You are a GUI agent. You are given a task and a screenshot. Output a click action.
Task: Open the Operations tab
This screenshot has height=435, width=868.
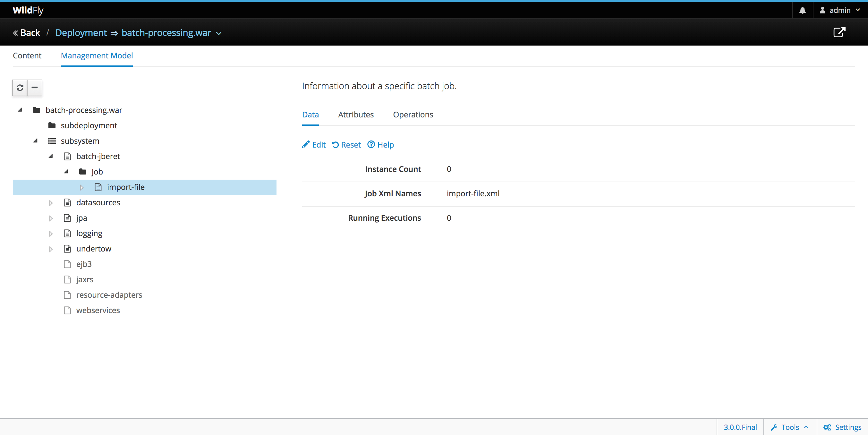413,115
